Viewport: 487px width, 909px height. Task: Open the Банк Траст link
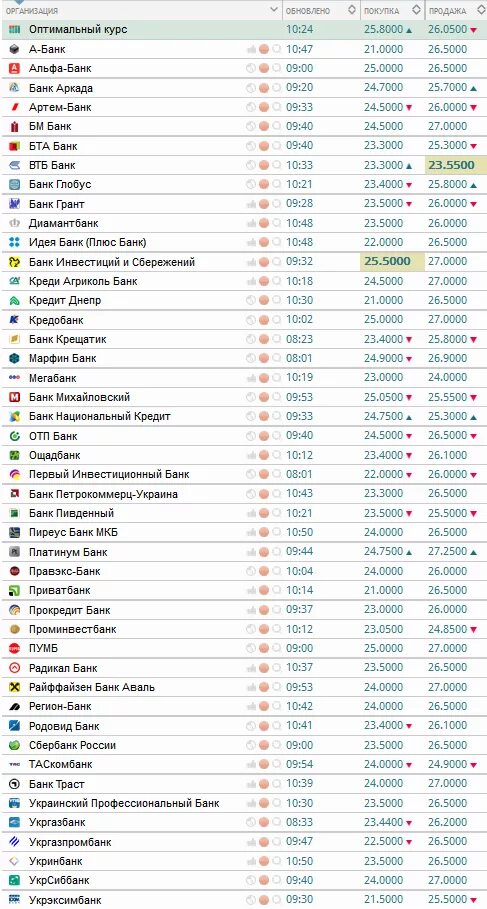(57, 784)
